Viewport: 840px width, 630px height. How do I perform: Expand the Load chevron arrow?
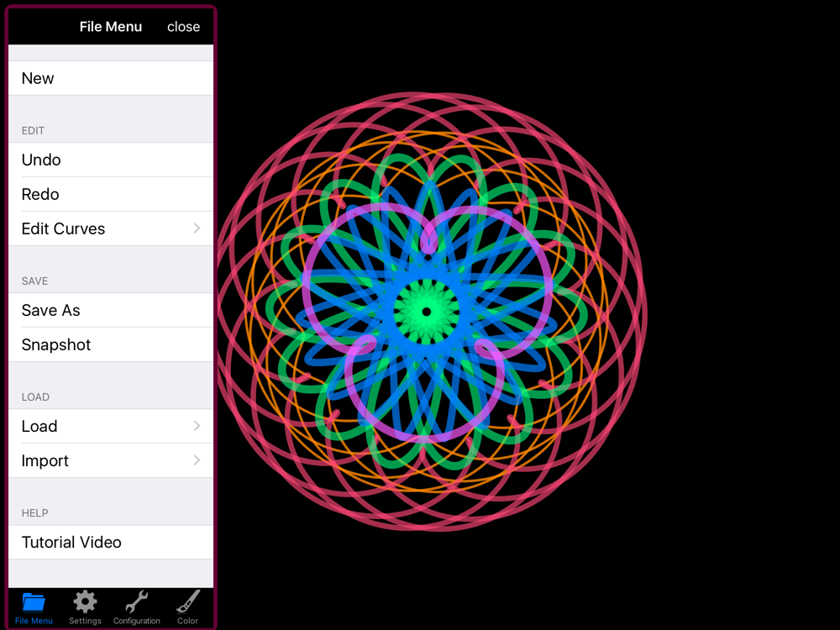(x=197, y=426)
